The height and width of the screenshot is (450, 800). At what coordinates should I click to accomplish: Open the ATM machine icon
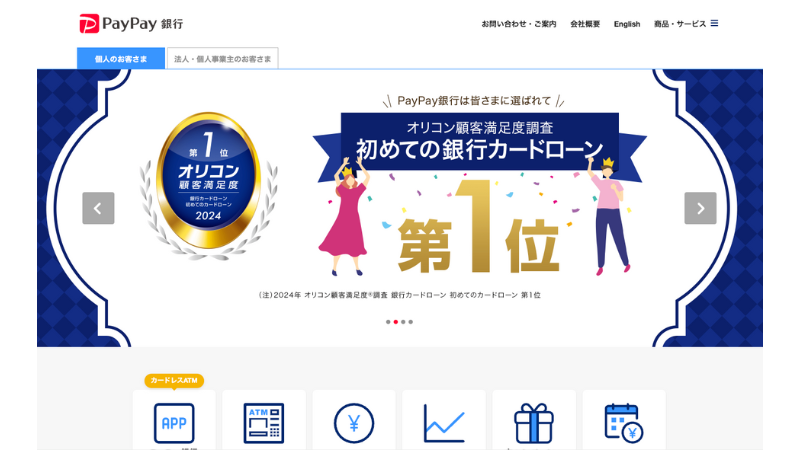264,423
